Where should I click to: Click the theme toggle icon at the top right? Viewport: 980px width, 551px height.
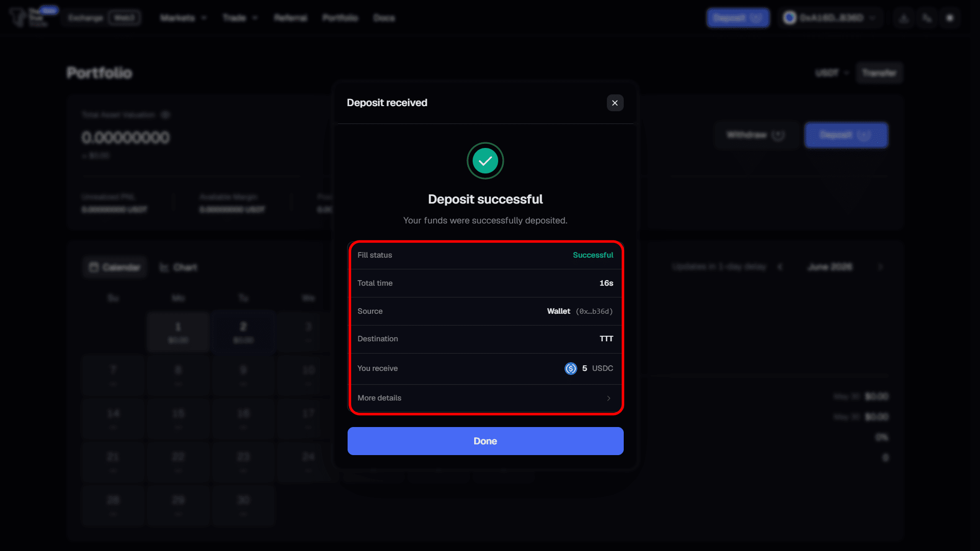click(950, 18)
